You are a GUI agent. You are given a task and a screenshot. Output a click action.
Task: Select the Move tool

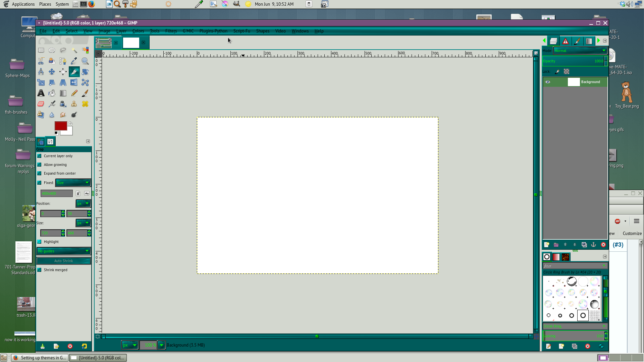52,72
